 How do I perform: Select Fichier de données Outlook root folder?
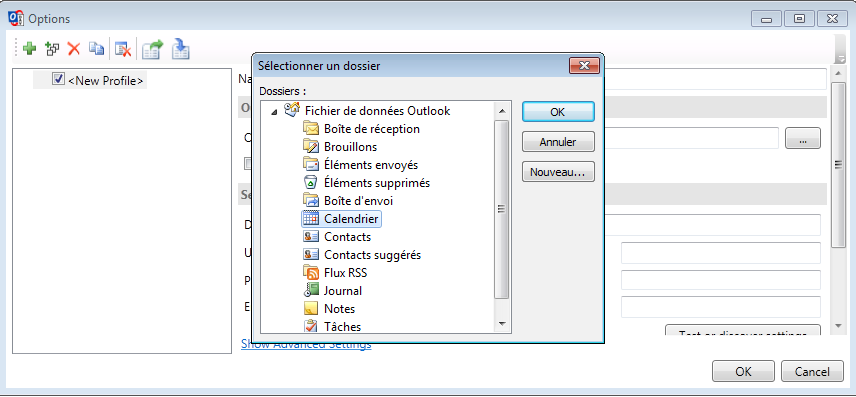(x=377, y=111)
